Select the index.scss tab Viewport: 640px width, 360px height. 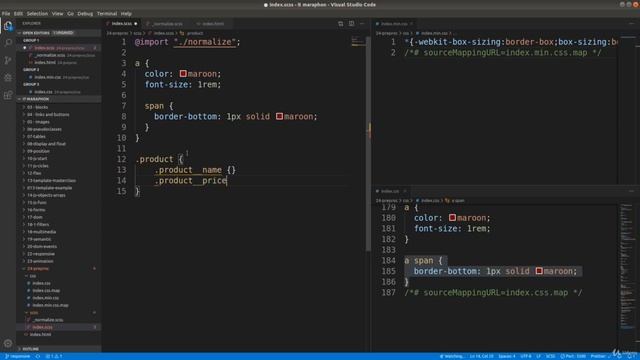[x=122, y=24]
